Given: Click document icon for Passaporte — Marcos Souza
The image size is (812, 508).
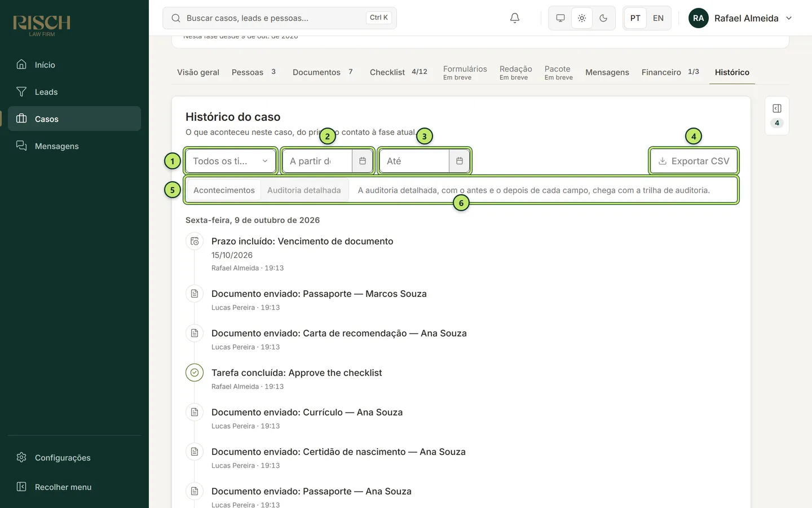Looking at the screenshot, I should pos(195,294).
